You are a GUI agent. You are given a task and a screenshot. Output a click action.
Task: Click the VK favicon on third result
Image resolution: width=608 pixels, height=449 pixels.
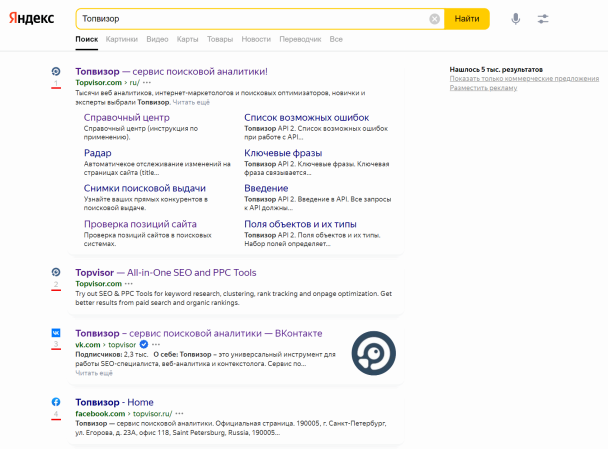pos(56,332)
